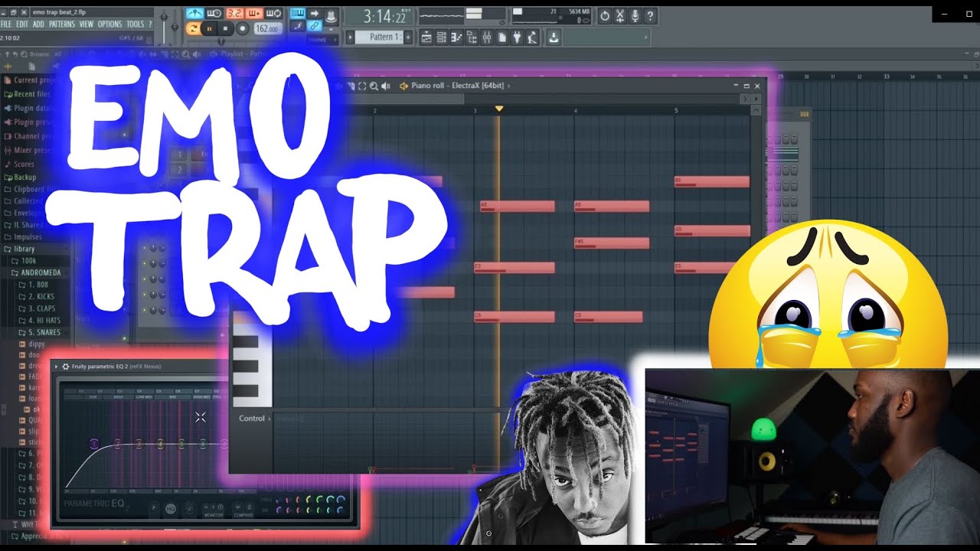
Task: Open the FILE menu
Action: tap(6, 24)
